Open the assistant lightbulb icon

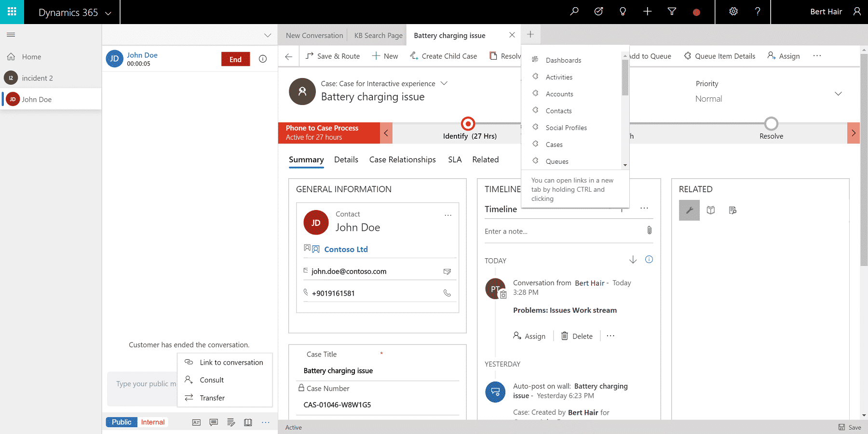click(x=623, y=12)
